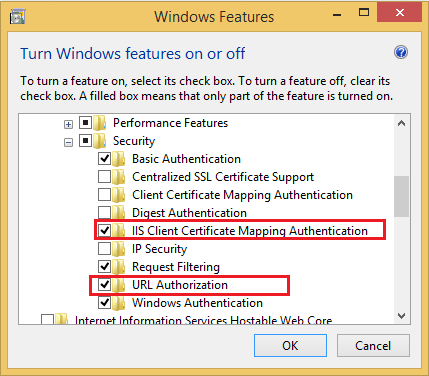Disable the URL Authorization checkbox
429x376 pixels.
[x=104, y=285]
